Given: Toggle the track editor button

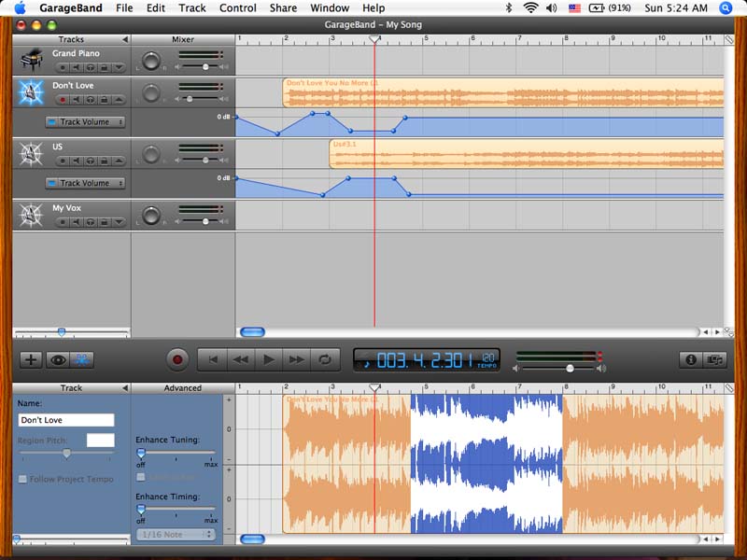Looking at the screenshot, I should tap(82, 359).
